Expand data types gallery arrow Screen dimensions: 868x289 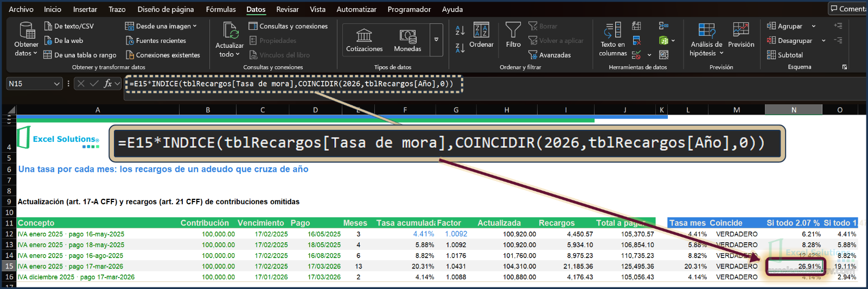pos(436,40)
